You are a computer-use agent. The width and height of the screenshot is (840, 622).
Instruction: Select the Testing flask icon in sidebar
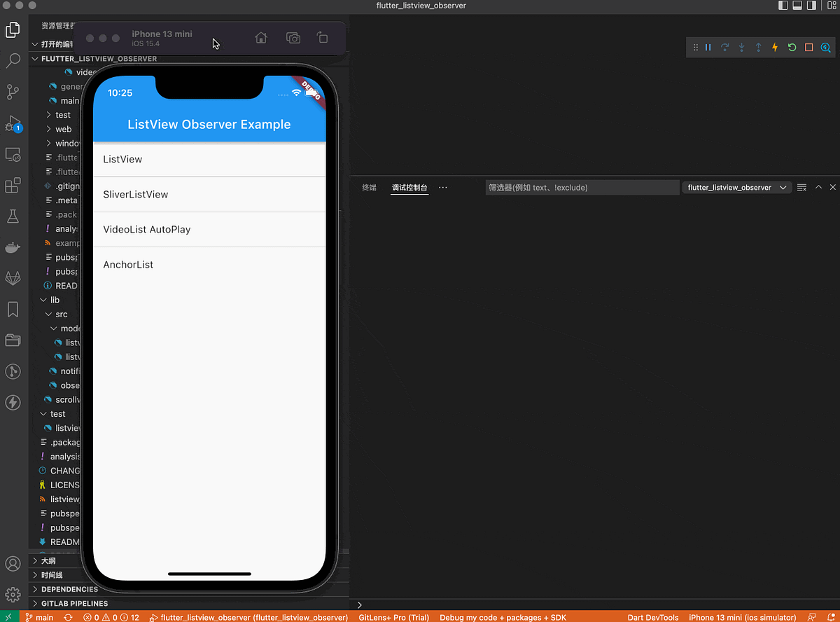[13, 216]
